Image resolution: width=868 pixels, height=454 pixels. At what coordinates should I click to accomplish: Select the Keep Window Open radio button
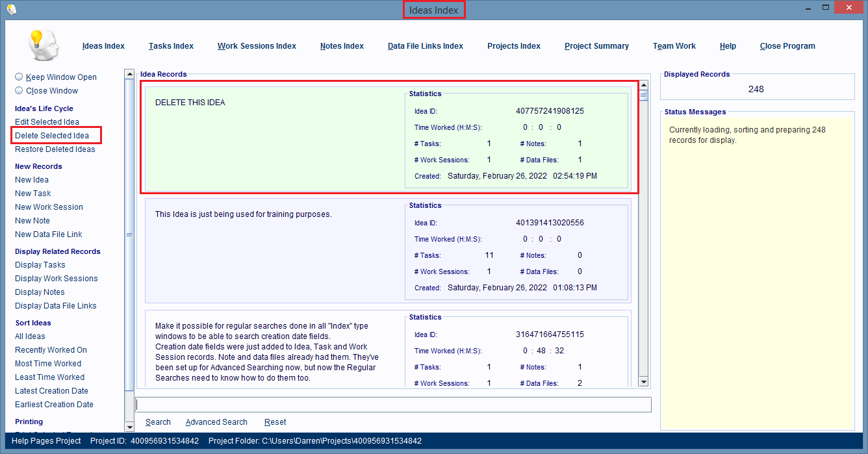point(19,77)
